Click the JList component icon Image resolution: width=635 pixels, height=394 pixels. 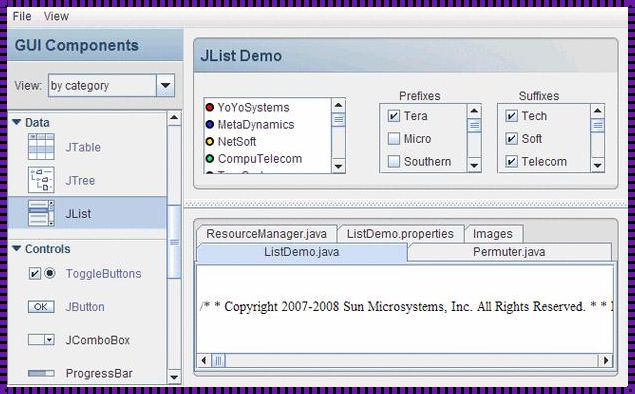(x=41, y=213)
